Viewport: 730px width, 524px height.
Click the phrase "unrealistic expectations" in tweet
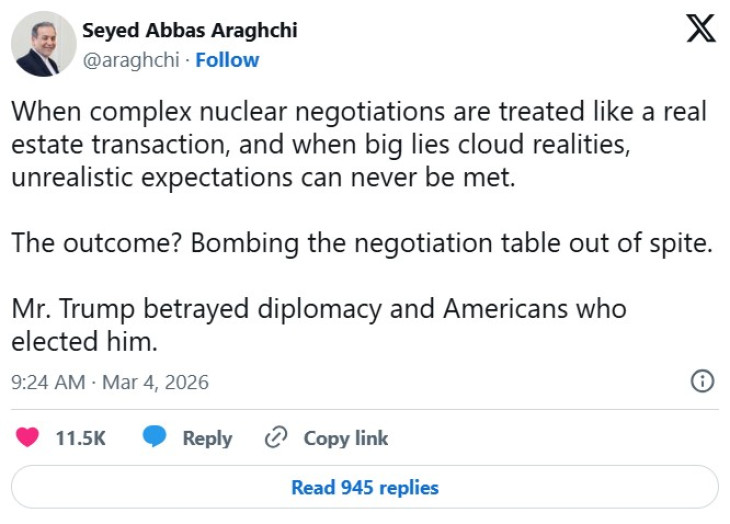tap(139, 176)
